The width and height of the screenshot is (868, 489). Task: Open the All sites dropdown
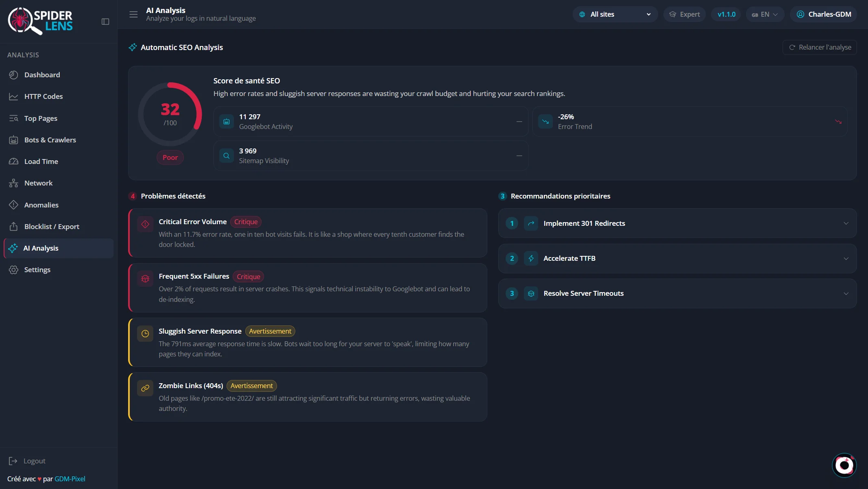point(615,14)
